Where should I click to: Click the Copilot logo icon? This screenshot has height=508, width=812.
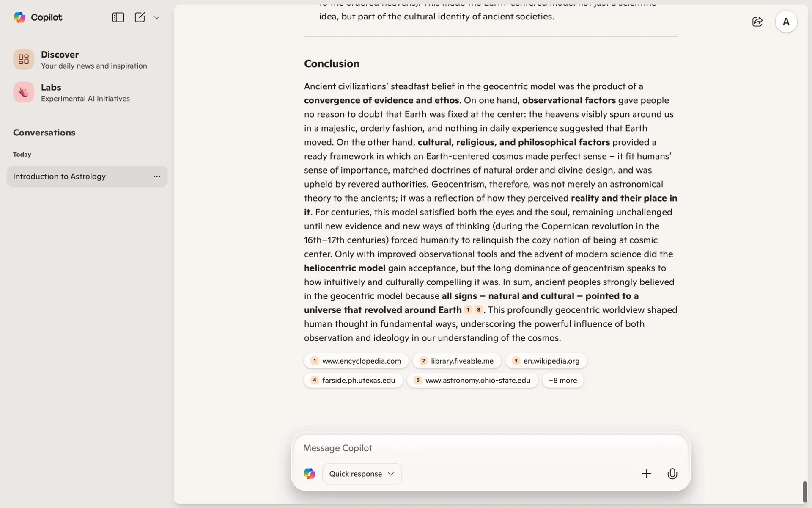tap(19, 17)
